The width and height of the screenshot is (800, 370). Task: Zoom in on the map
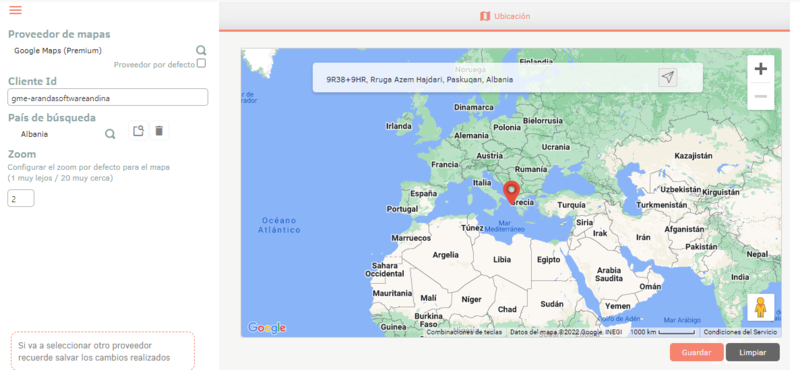tap(761, 69)
